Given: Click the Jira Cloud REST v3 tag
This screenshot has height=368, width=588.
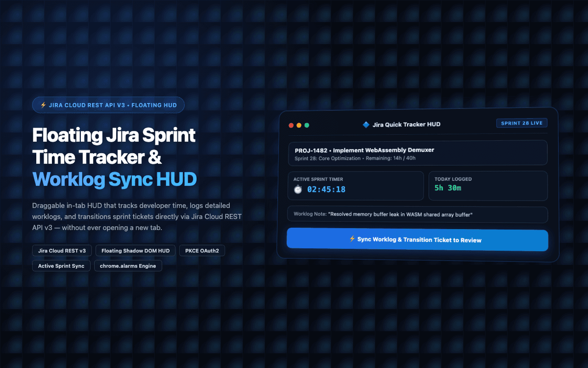Looking at the screenshot, I should click(62, 251).
